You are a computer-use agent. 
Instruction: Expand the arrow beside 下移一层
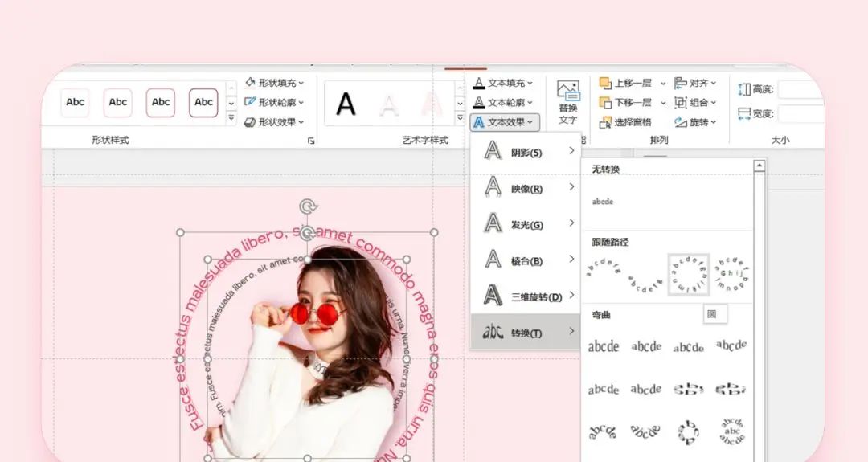662,103
